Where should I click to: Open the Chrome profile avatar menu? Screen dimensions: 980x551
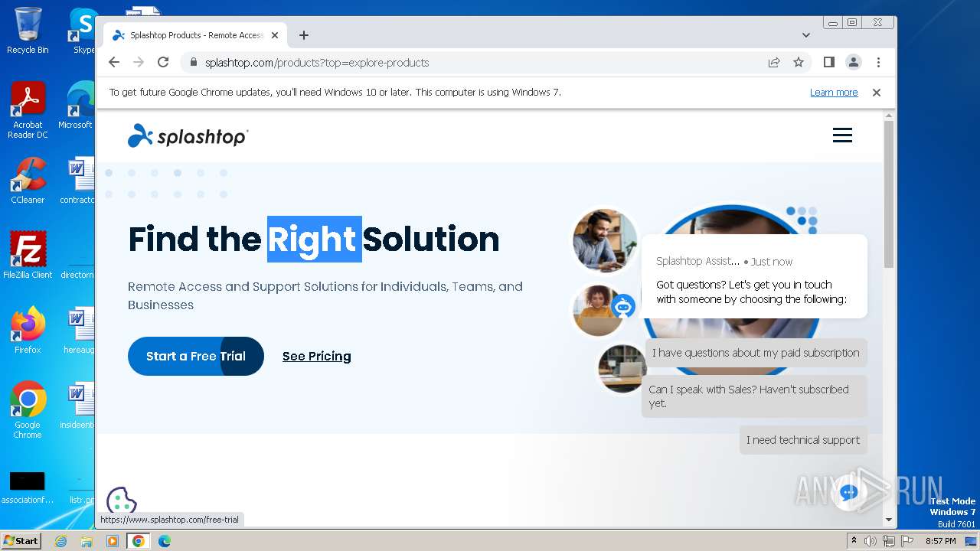(853, 62)
